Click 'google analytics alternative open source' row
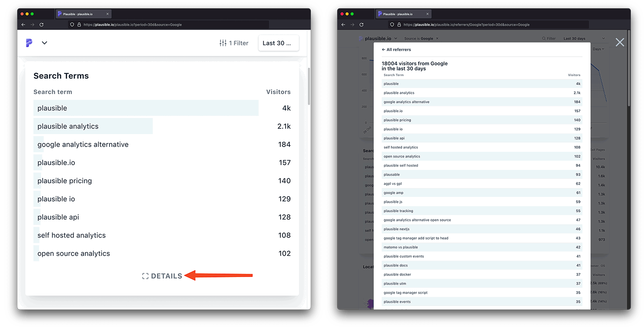644x327 pixels. coord(482,220)
